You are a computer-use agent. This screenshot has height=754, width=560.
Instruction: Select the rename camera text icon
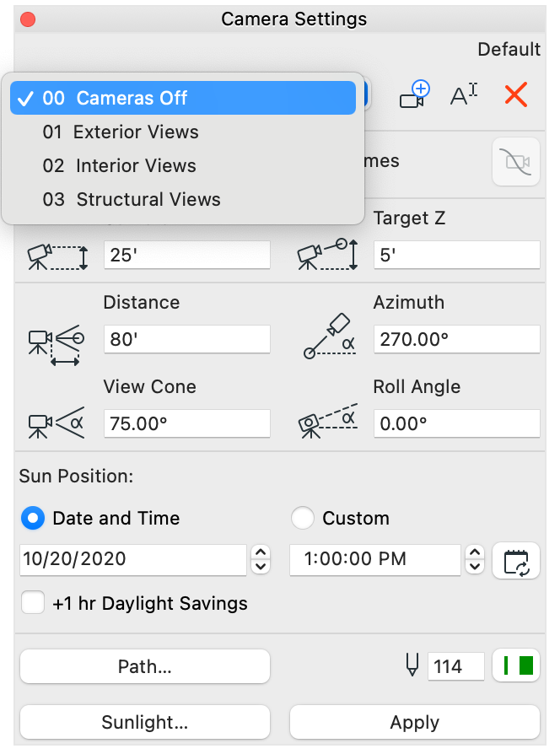462,94
